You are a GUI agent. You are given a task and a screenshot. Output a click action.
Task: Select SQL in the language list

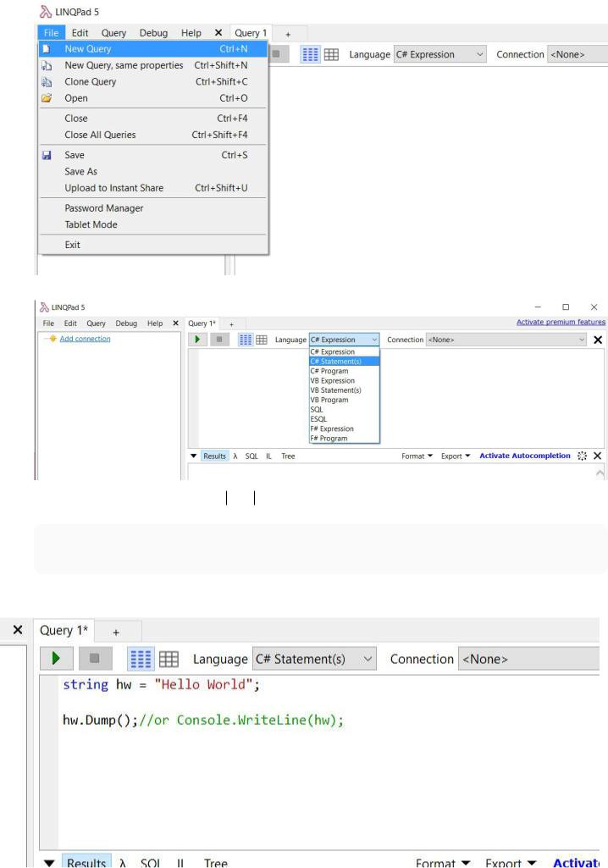click(344, 410)
